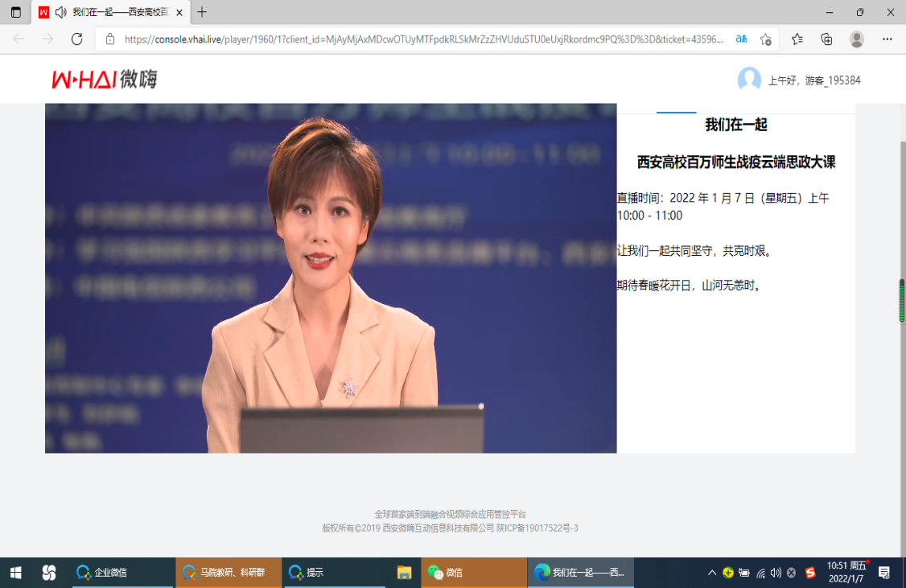Mute tab using the speaker icon

click(x=61, y=12)
